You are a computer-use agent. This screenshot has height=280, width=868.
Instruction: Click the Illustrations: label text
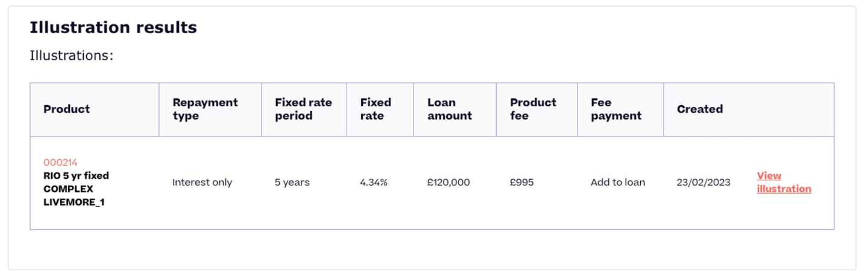coord(71,56)
